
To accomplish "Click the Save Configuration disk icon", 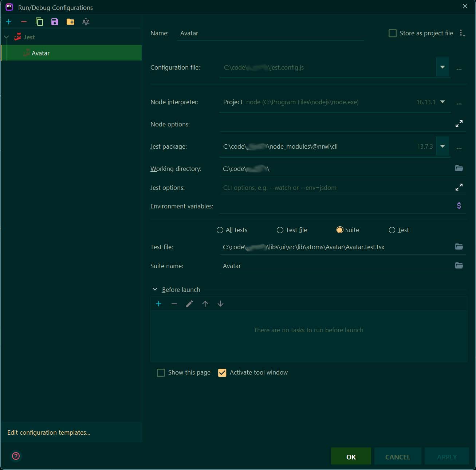I will click(x=55, y=22).
